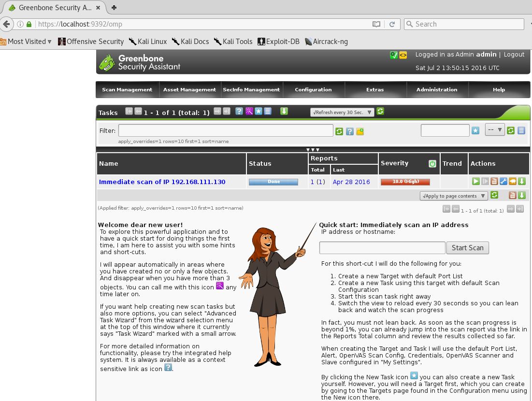Image resolution: width=532 pixels, height=401 pixels.
Task: Click yellow code icon in top banner
Action: (403, 55)
